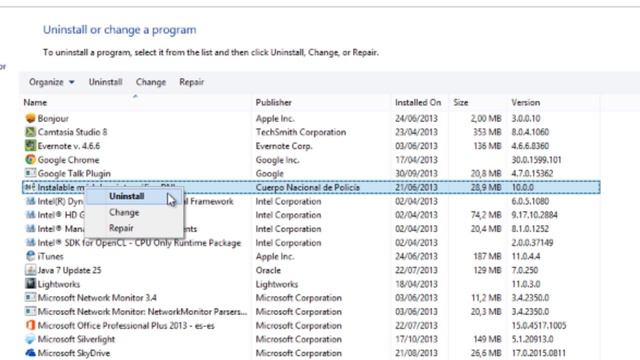The image size is (640, 360).
Task: Click the Google Chrome icon
Action: tap(30, 160)
